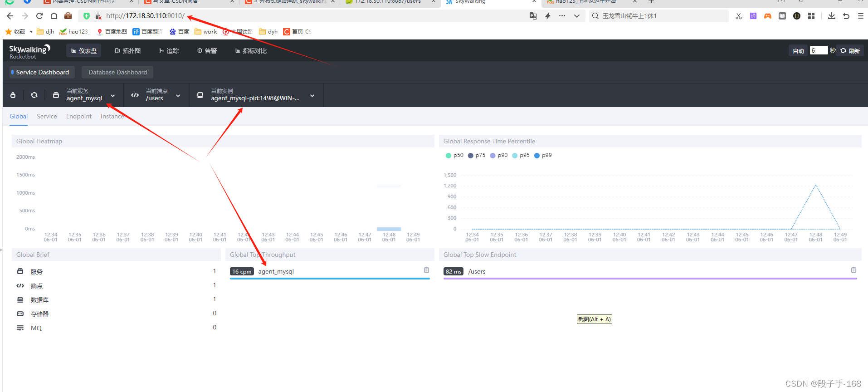Switch to the Service tab
The height and width of the screenshot is (392, 868).
tap(47, 116)
